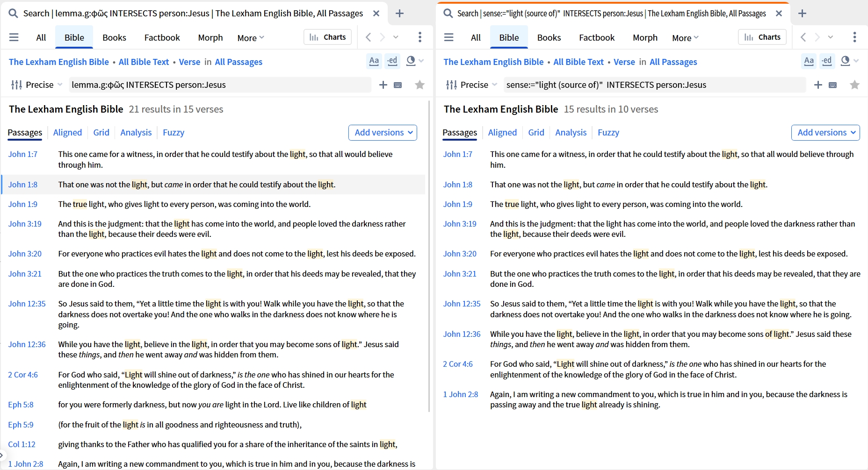Screen dimensions: 868x470
Task: Click Verse link in right panel
Action: [x=624, y=62]
